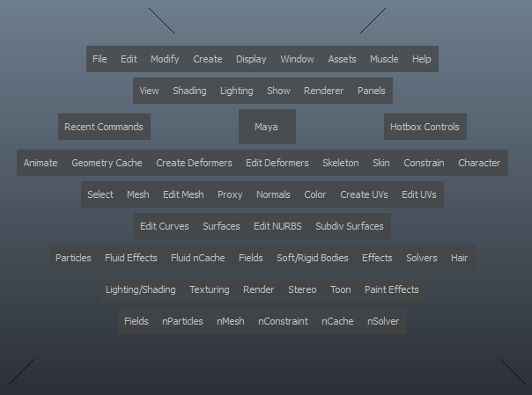Open the nMesh menu
Screen dimensions: 532x395
pyautogui.click(x=231, y=321)
